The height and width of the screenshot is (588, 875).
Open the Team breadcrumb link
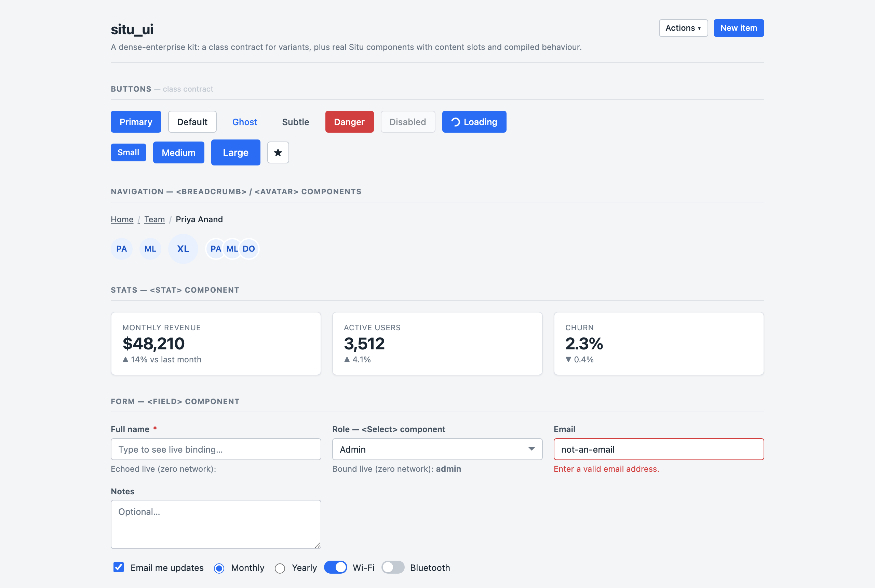click(x=154, y=219)
